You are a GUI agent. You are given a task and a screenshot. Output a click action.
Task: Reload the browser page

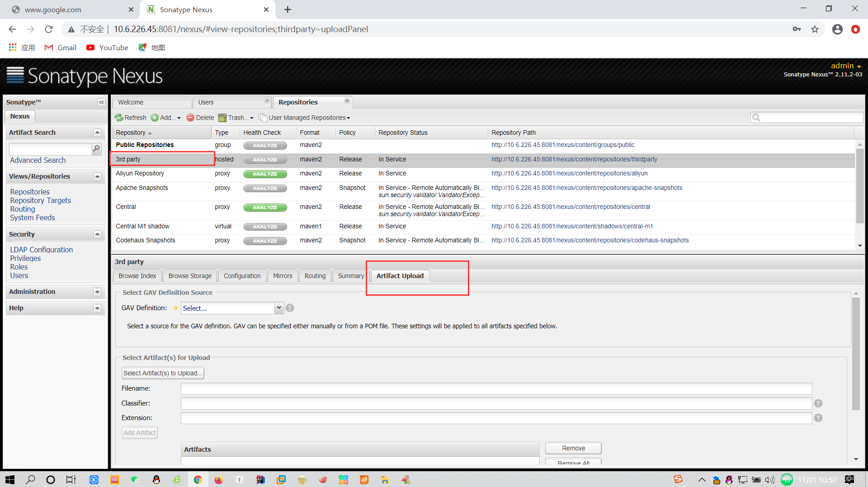coord(49,29)
